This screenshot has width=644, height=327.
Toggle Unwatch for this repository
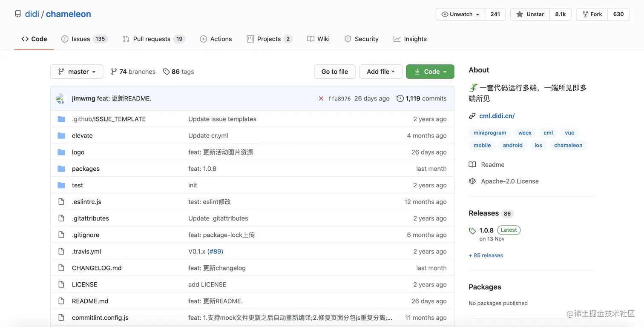pos(460,14)
